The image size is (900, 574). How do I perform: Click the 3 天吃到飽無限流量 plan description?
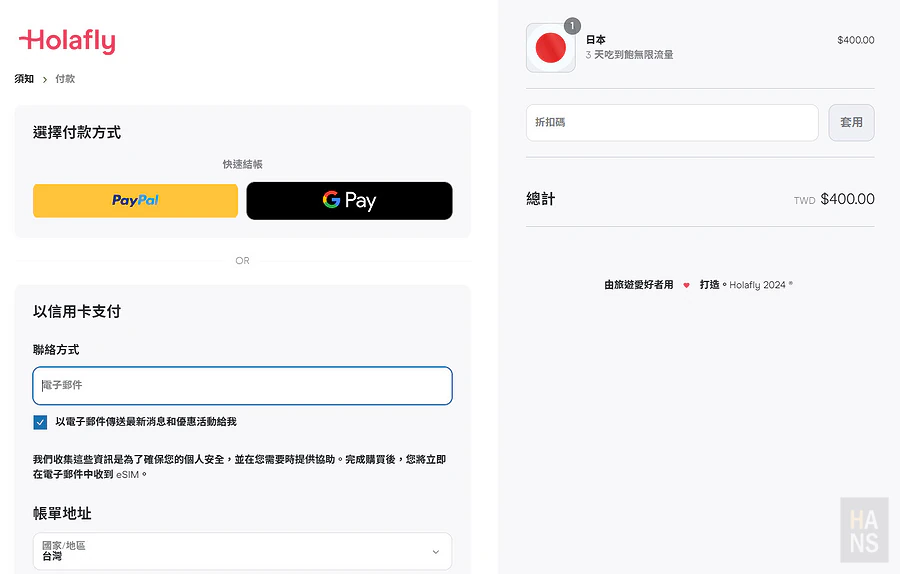click(x=629, y=55)
